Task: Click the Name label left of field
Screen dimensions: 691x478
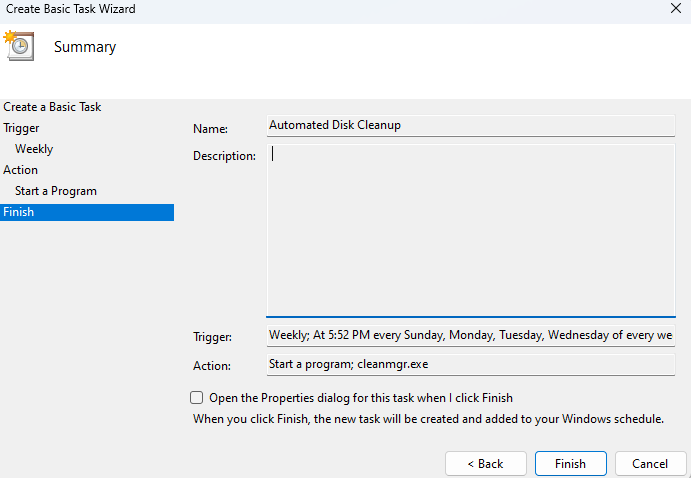Action: [210, 129]
